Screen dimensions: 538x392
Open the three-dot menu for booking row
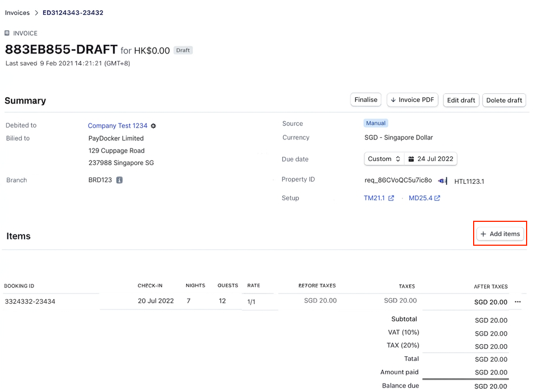tap(518, 302)
